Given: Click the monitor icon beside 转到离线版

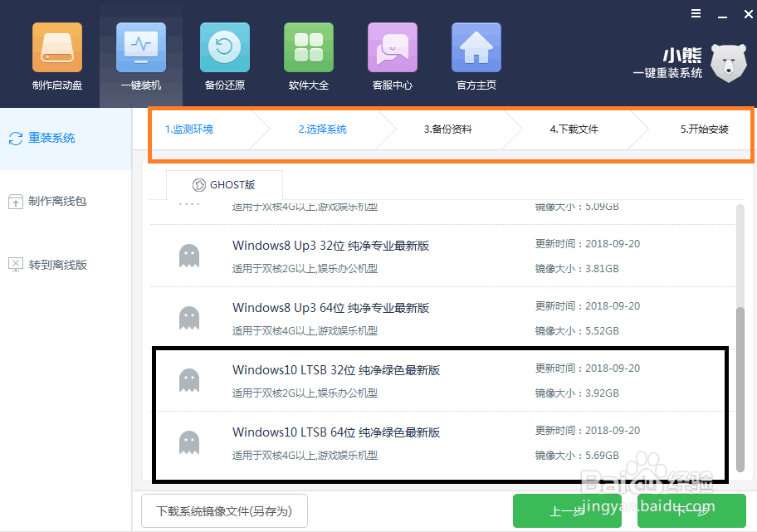Looking at the screenshot, I should pos(16,265).
